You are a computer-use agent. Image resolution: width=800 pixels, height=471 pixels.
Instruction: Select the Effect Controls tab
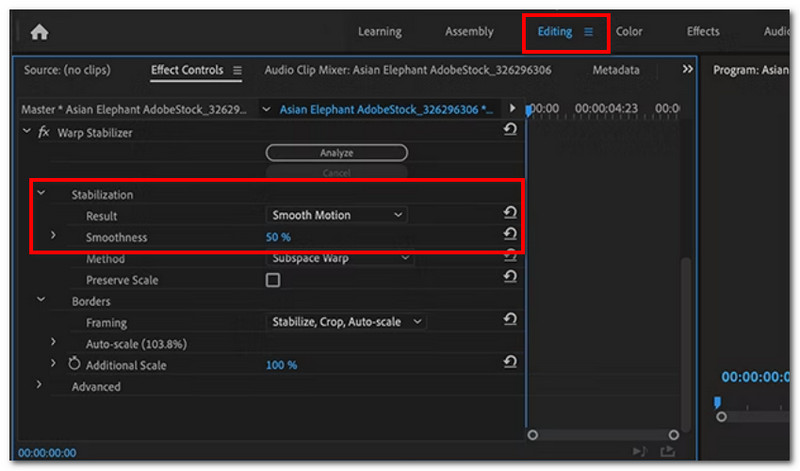(x=187, y=70)
